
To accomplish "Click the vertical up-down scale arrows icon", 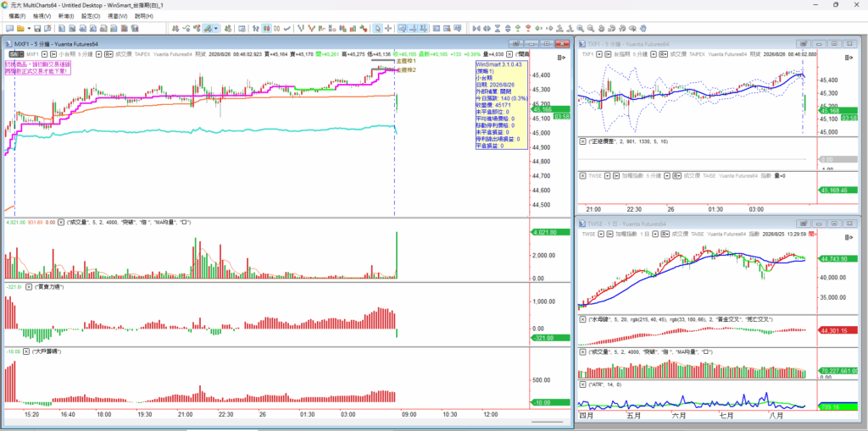I will point(508,28).
